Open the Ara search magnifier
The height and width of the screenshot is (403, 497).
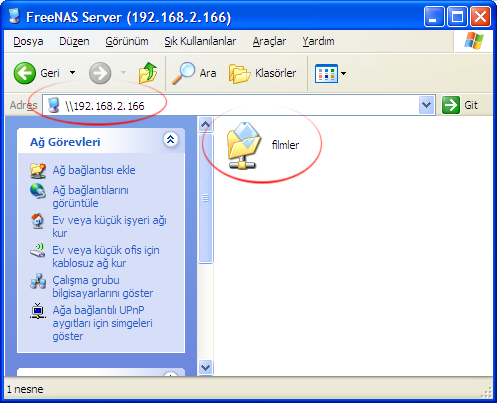(x=194, y=73)
